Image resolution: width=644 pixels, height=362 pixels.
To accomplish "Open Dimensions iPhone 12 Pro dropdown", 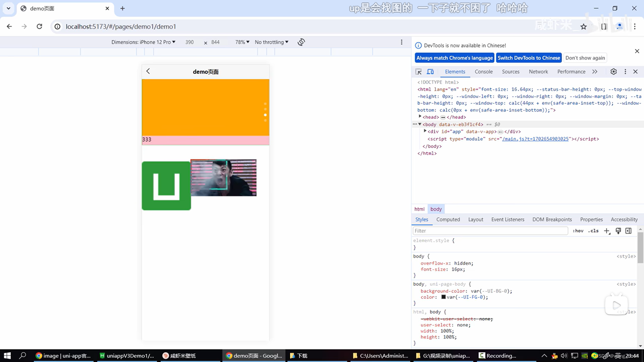I will point(143,42).
